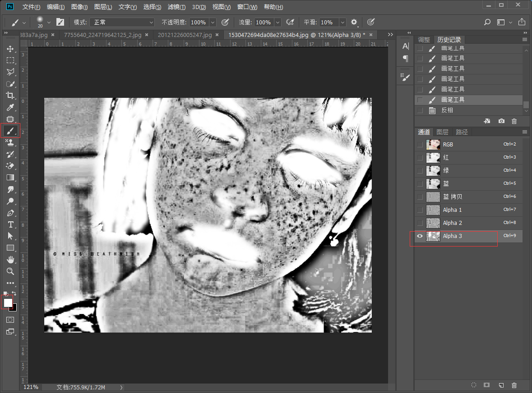
Task: Click the white foreground color swatch
Action: pyautogui.click(x=8, y=302)
